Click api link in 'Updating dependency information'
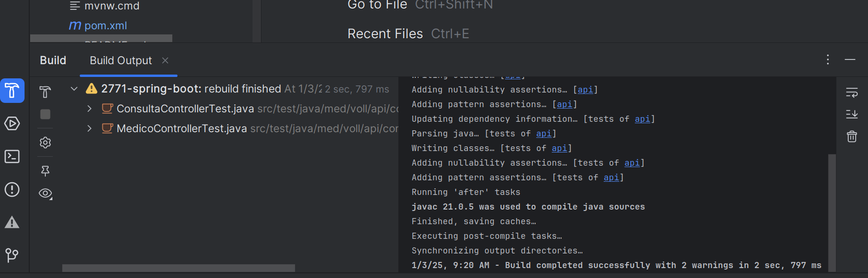 [642, 119]
